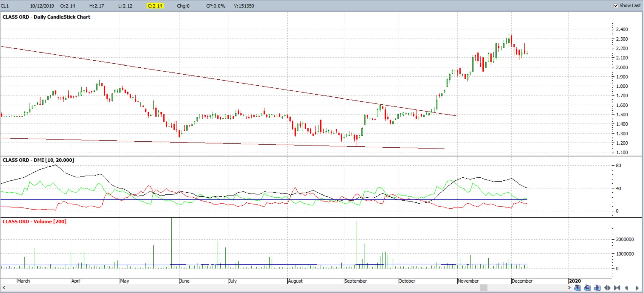Click the lower support trendline on price chart
The image size is (644, 293).
coord(223,143)
